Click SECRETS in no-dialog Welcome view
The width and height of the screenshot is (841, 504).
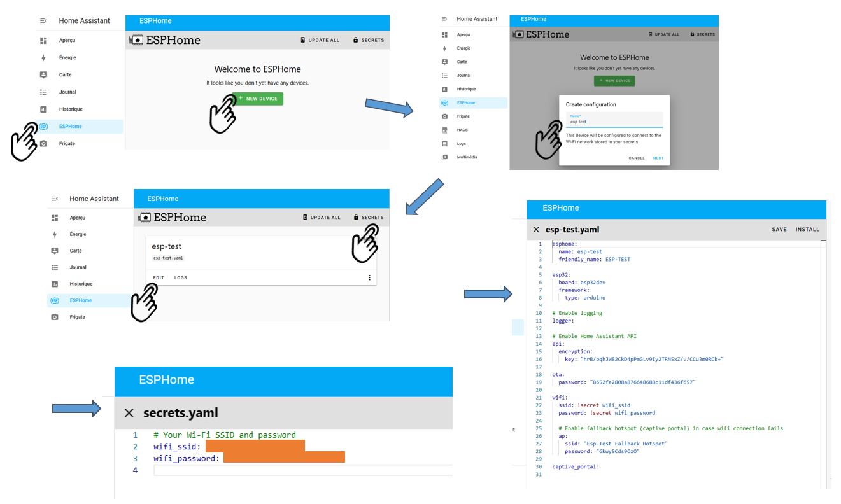tap(369, 40)
